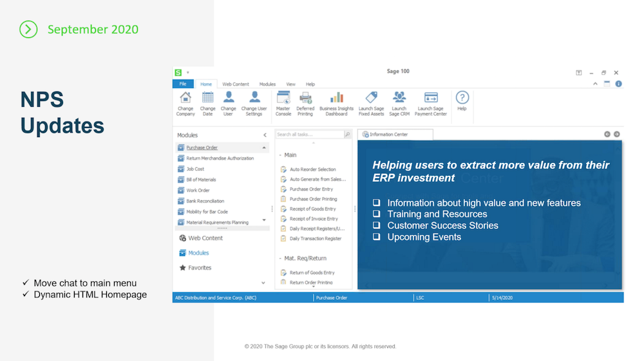Click the window layout icon beside info

(607, 84)
